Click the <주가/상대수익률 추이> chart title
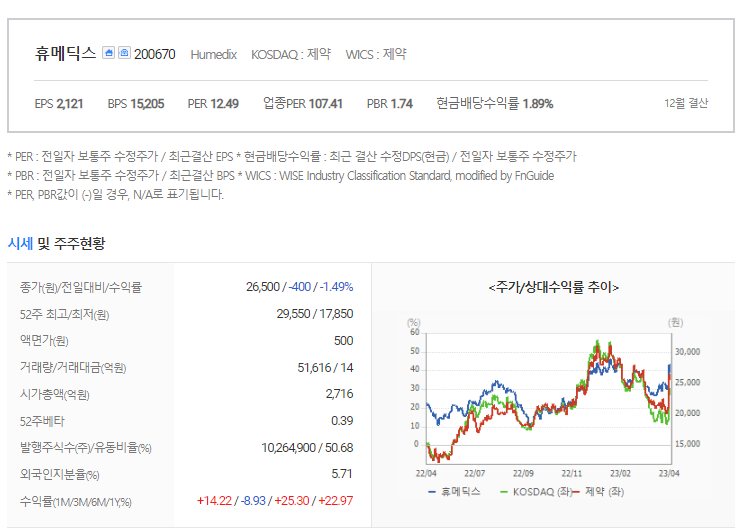 click(553, 287)
